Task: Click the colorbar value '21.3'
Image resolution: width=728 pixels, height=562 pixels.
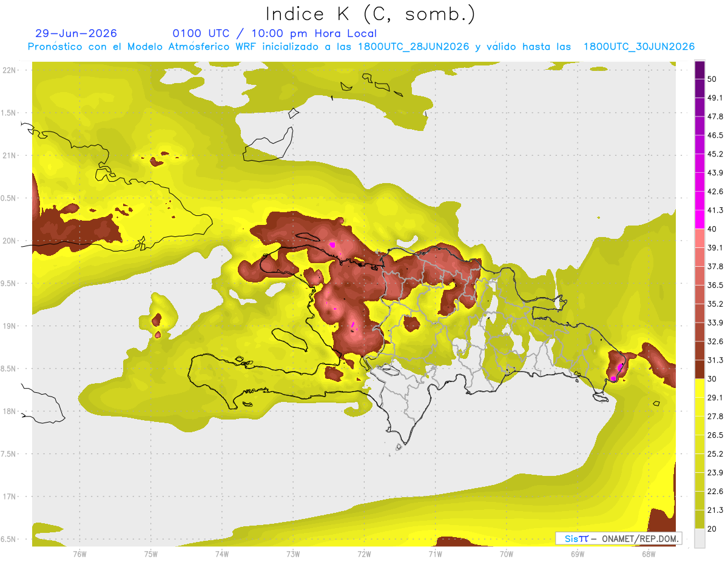Action: 716,510
